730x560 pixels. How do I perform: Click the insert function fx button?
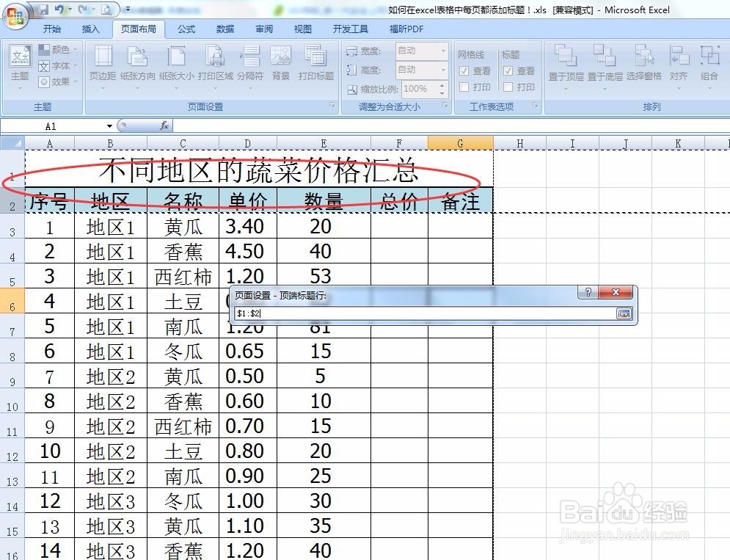164,126
